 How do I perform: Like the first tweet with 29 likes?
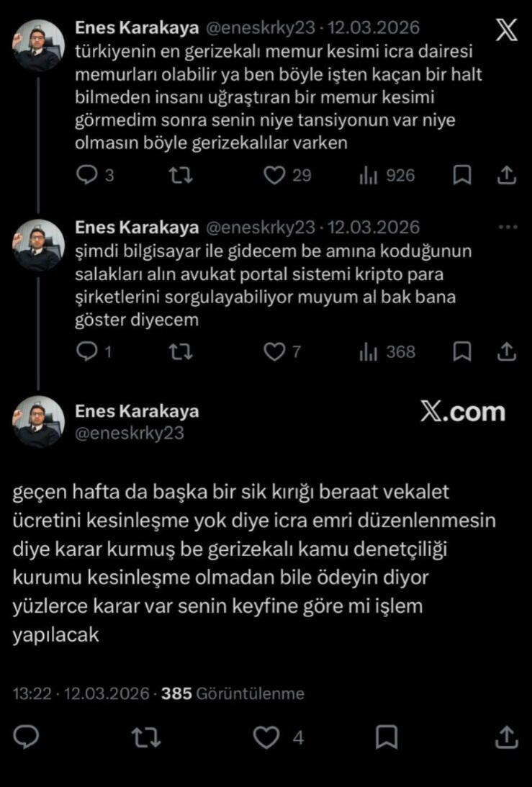coord(274,175)
